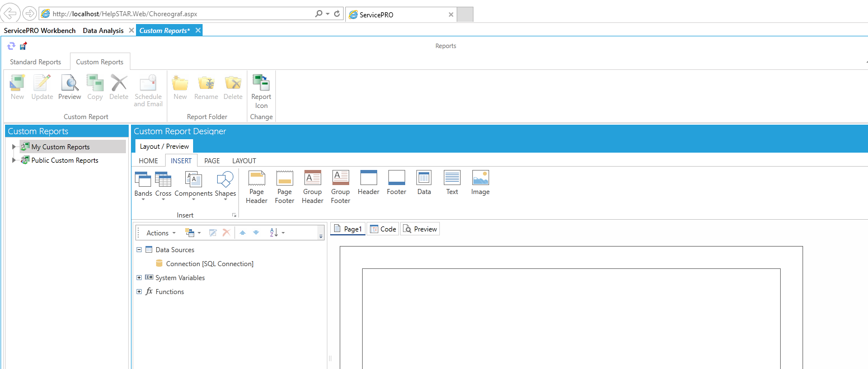Open Preview in the Custom Report ribbon group
The height and width of the screenshot is (369, 868).
(x=69, y=88)
